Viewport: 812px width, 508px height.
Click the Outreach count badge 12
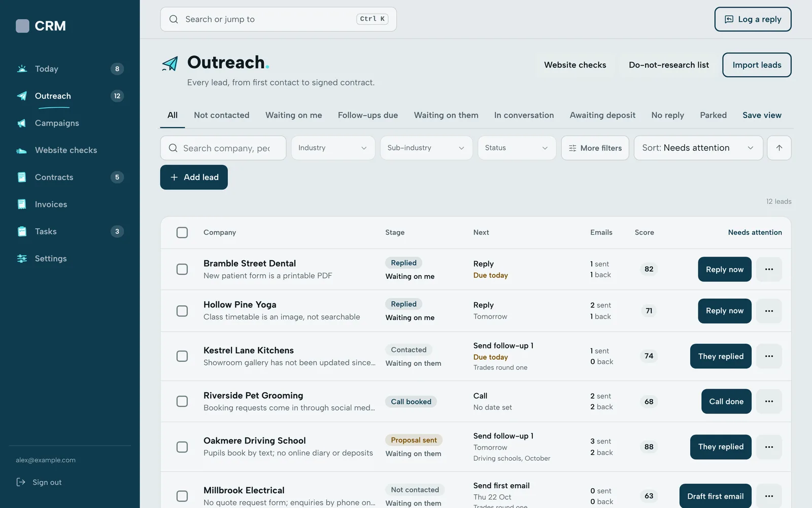(117, 96)
